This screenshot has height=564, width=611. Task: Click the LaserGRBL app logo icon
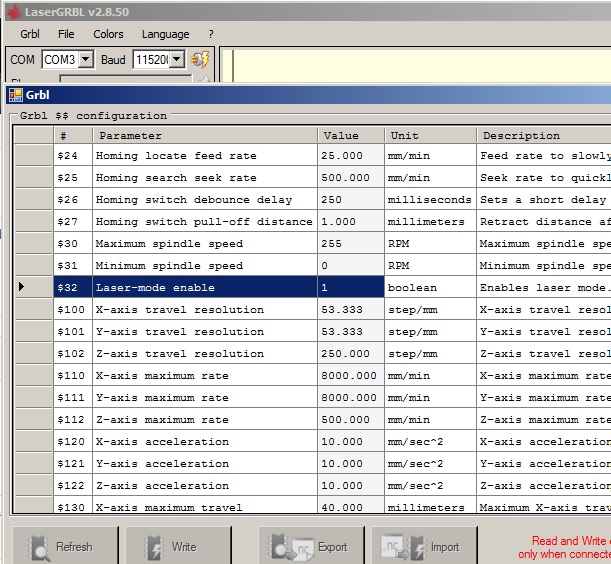pyautogui.click(x=14, y=12)
